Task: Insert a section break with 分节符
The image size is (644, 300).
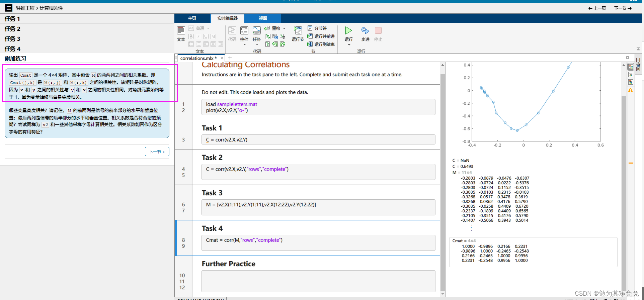Action: pos(317,28)
